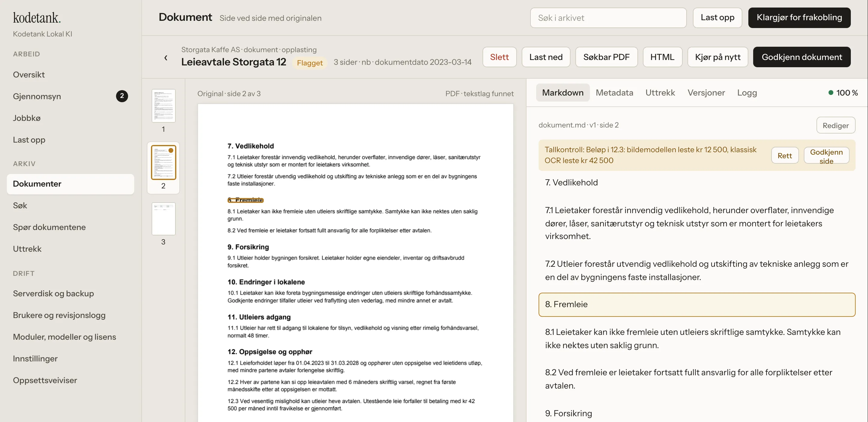Open sidebar Uttrekk item
Image resolution: width=868 pixels, height=422 pixels.
(71, 249)
